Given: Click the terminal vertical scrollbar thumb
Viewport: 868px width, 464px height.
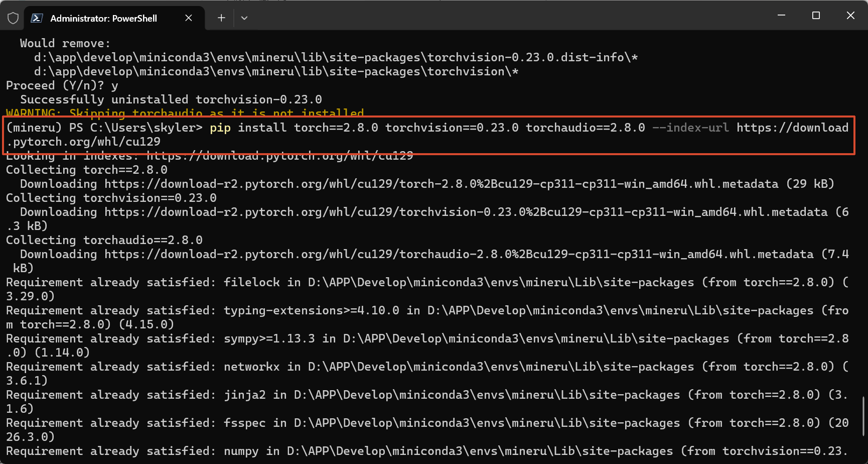Looking at the screenshot, I should point(864,416).
